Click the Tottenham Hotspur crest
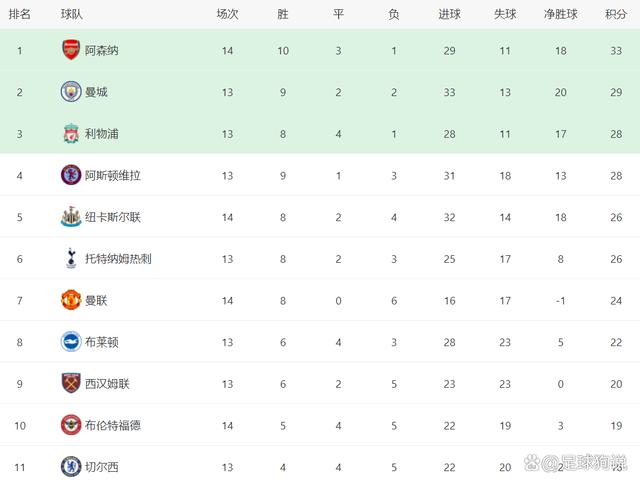The width and height of the screenshot is (640, 485). click(x=71, y=258)
